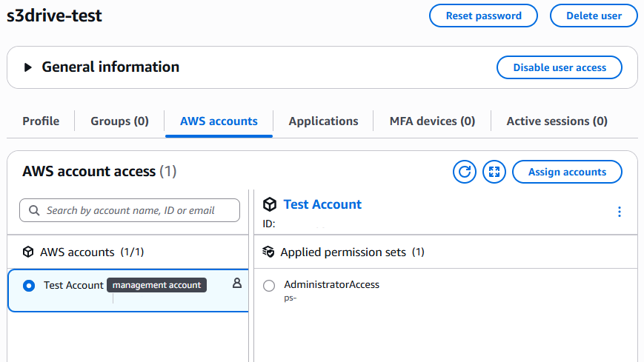
Task: Click the AWS accounts (1/1) label
Action: (x=92, y=252)
